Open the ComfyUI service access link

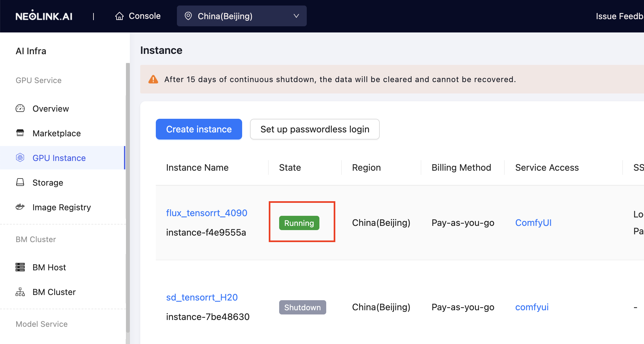pyautogui.click(x=533, y=223)
